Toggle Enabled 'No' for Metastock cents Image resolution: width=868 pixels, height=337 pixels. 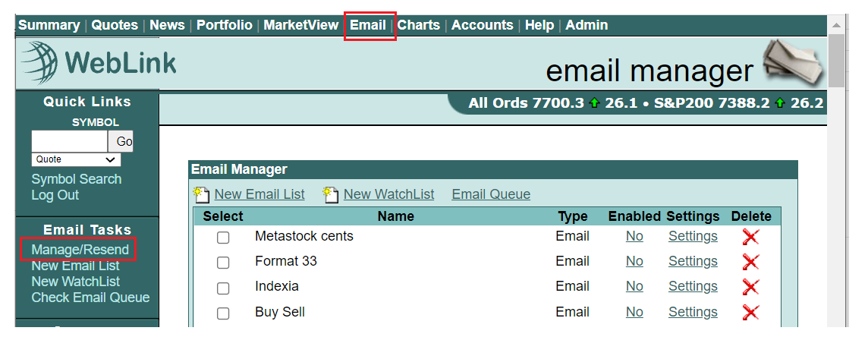(634, 236)
